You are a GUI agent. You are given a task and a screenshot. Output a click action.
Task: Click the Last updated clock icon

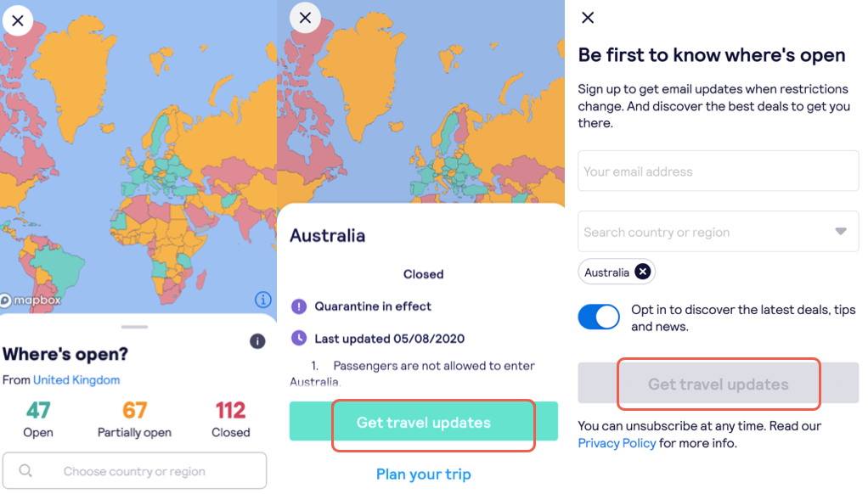[x=299, y=338]
